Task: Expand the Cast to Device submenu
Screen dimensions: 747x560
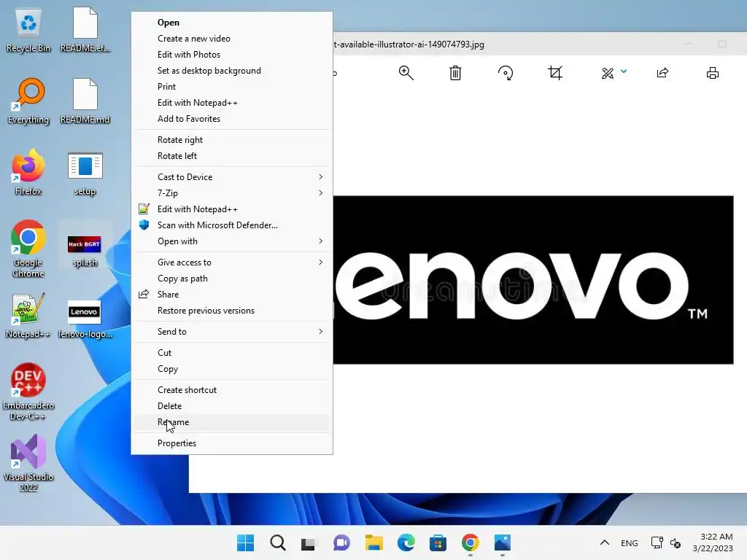Action: [x=232, y=177]
